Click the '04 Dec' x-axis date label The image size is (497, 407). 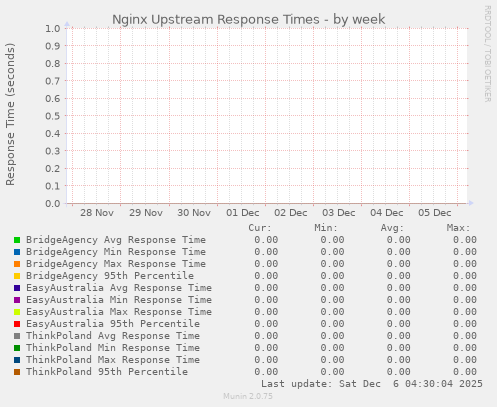[387, 213]
